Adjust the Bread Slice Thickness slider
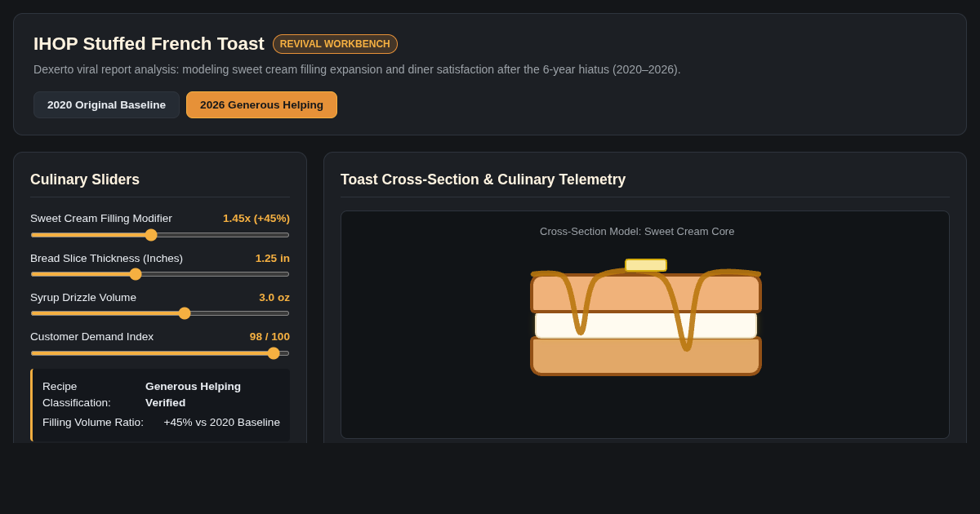This screenshot has width=980, height=514. [160, 274]
